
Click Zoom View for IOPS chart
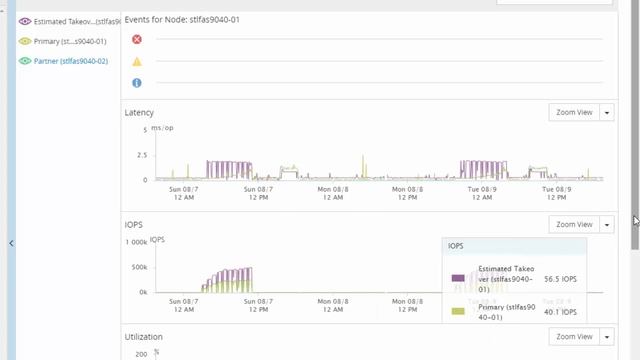pyautogui.click(x=574, y=224)
